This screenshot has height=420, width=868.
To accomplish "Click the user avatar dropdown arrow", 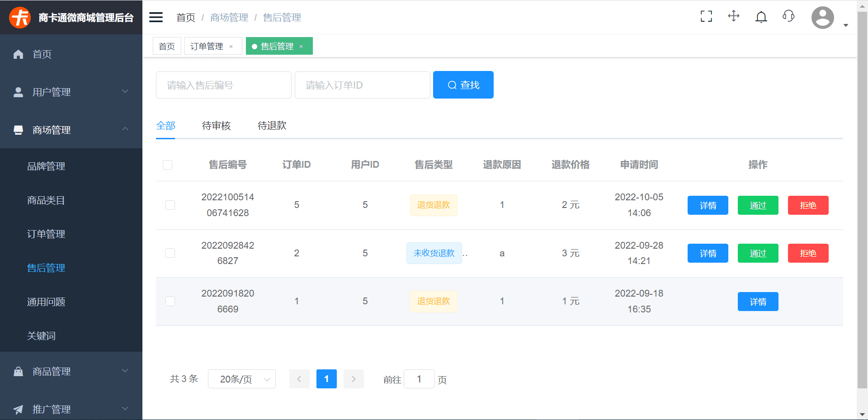I will click(846, 26).
